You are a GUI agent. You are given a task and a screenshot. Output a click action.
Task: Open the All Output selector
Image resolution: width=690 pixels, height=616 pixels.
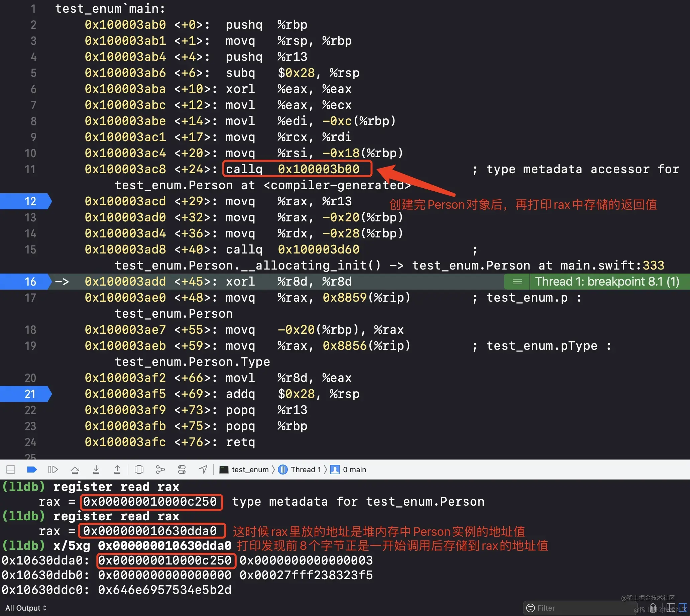[26, 608]
